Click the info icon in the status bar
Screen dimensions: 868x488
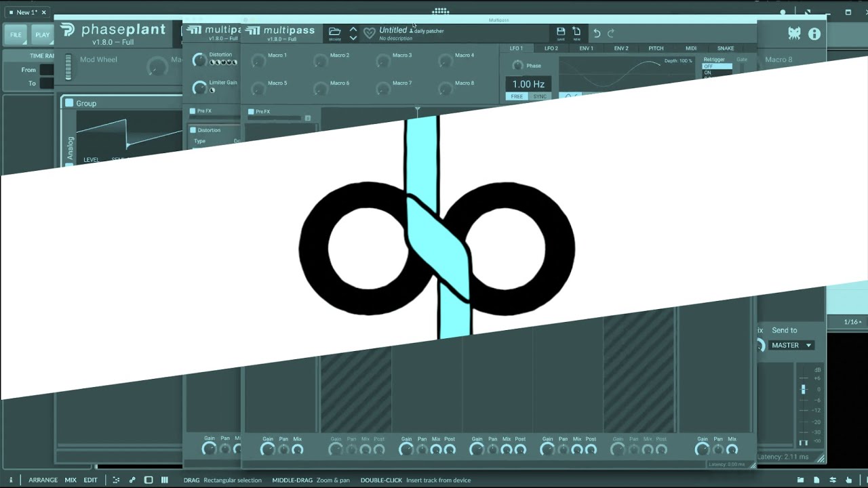coord(10,480)
